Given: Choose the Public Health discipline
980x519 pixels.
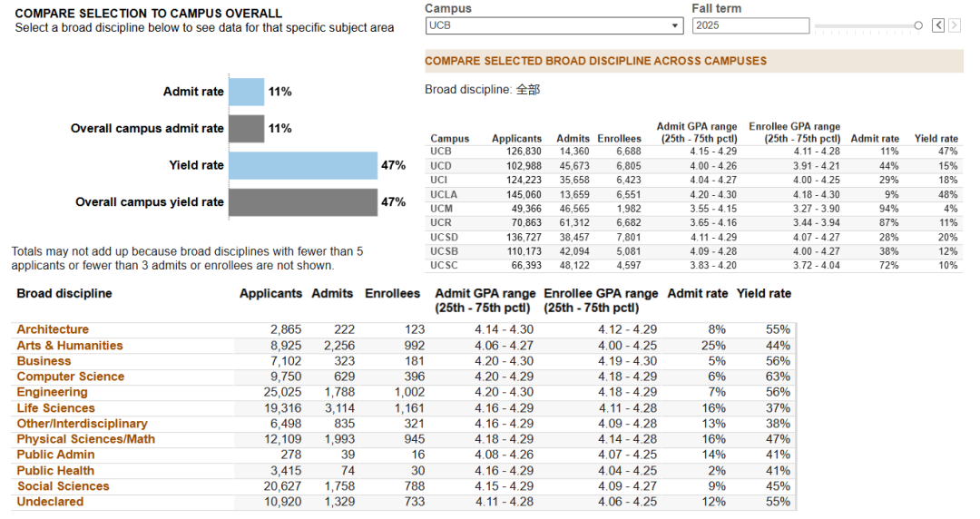Looking at the screenshot, I should point(55,471).
